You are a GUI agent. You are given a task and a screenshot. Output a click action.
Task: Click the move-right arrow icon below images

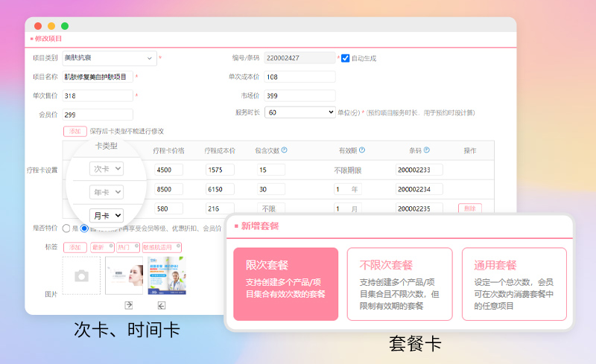click(x=128, y=305)
